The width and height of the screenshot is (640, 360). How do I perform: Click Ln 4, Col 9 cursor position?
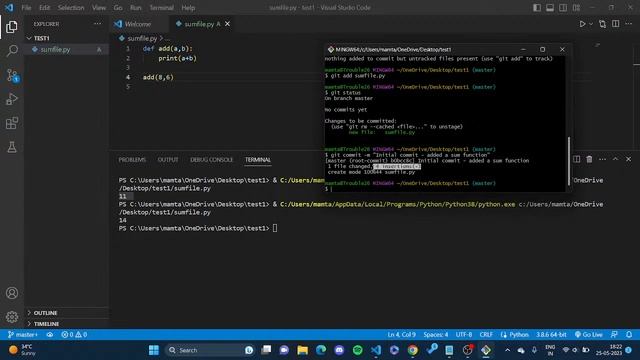(402, 335)
